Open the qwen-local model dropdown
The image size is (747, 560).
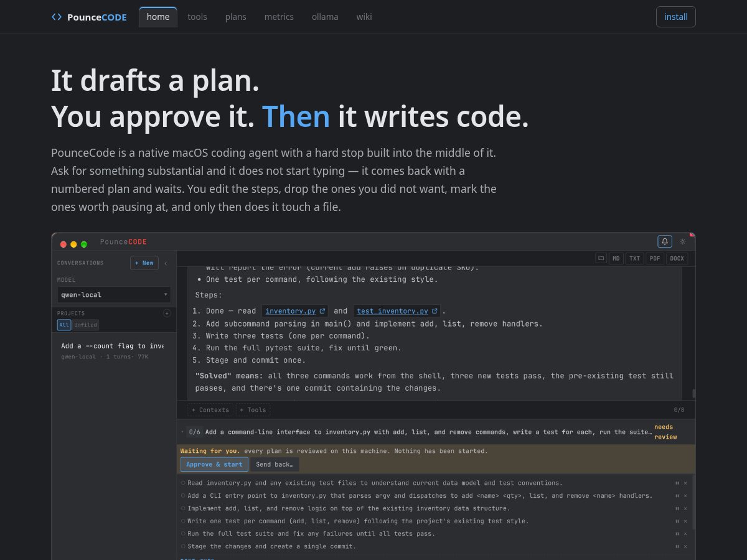click(114, 294)
